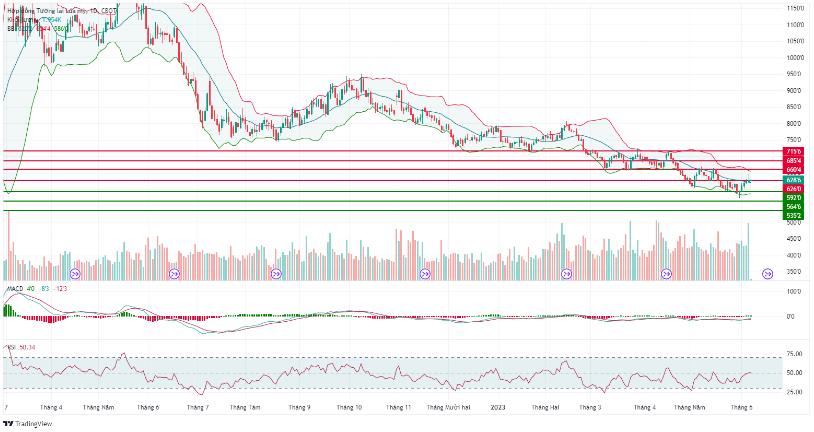This screenshot has height=432, width=814.
Task: Select the red 715'6 price level label
Action: pyautogui.click(x=795, y=151)
